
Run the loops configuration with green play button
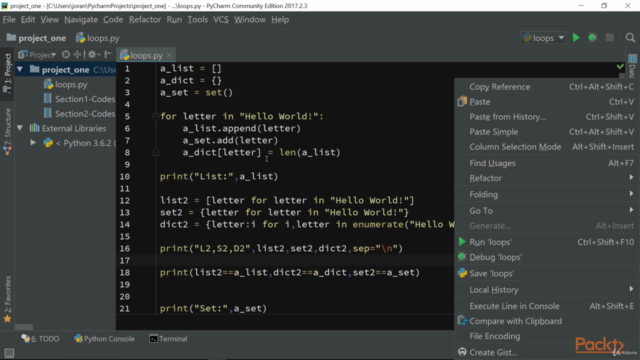point(576,38)
